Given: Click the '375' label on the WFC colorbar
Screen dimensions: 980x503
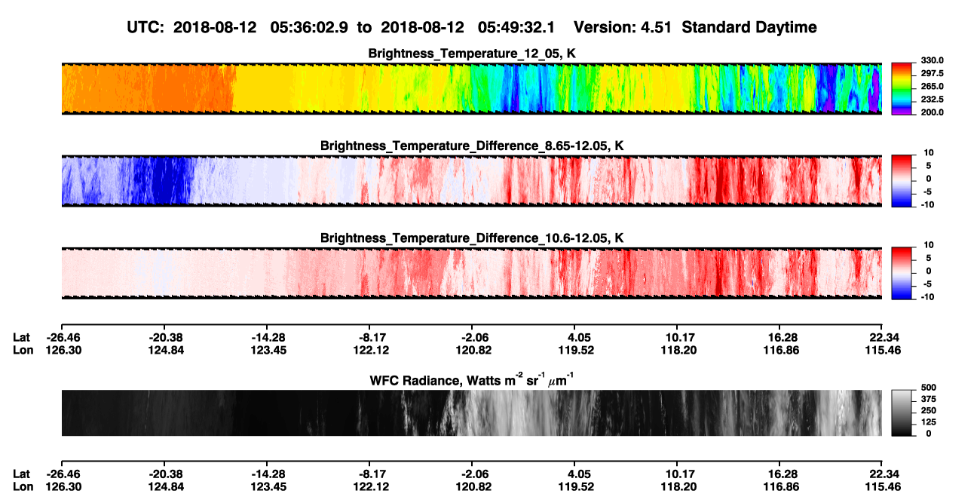Looking at the screenshot, I should click(x=929, y=398).
